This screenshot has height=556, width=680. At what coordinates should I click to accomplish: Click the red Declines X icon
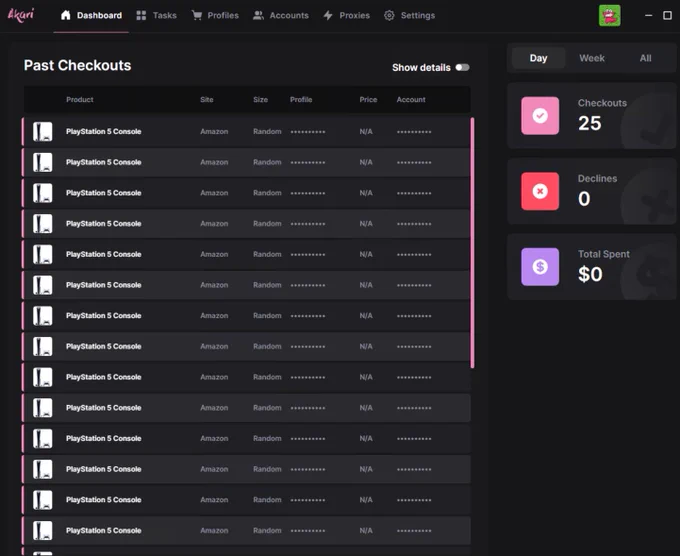pos(540,191)
